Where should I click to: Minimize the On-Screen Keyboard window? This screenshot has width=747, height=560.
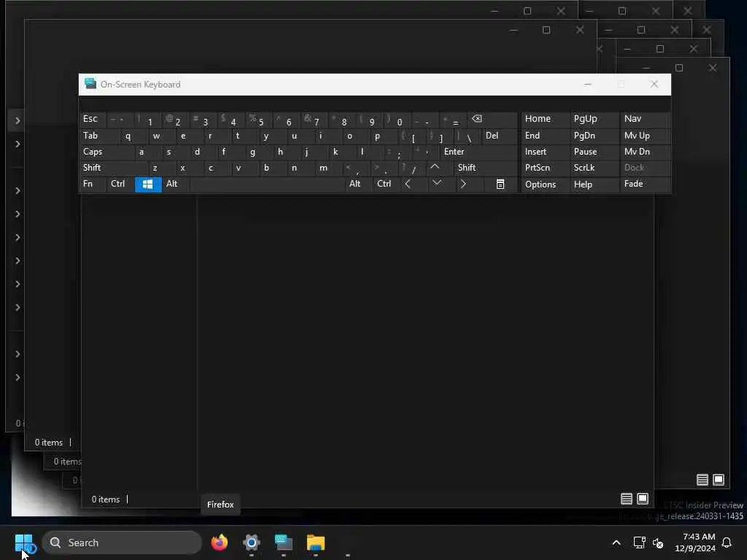click(587, 85)
